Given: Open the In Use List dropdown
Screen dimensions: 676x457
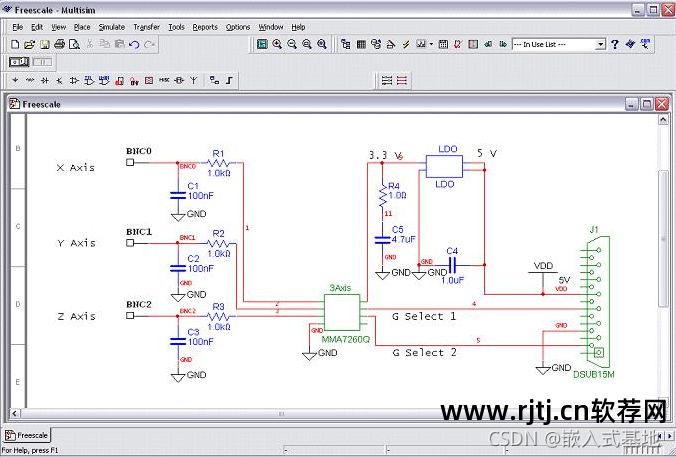Looking at the screenshot, I should tap(600, 44).
